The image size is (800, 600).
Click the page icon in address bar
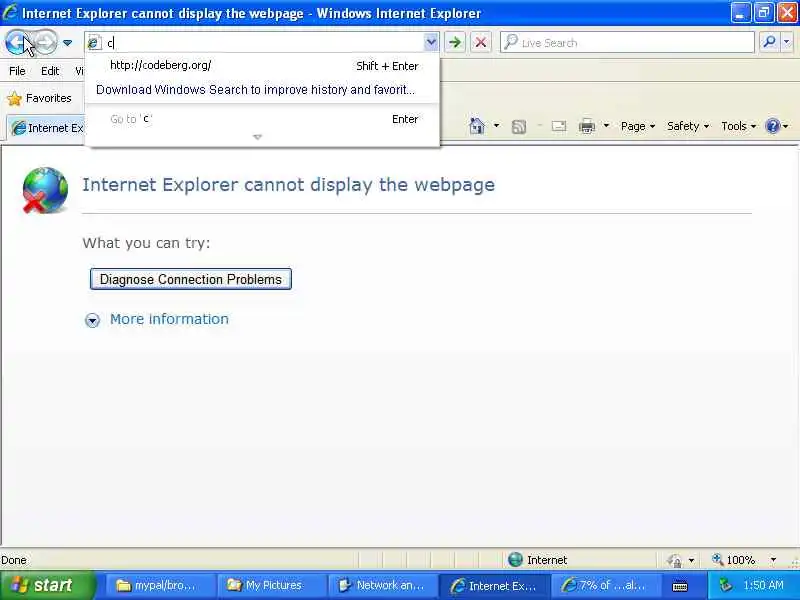(x=94, y=43)
